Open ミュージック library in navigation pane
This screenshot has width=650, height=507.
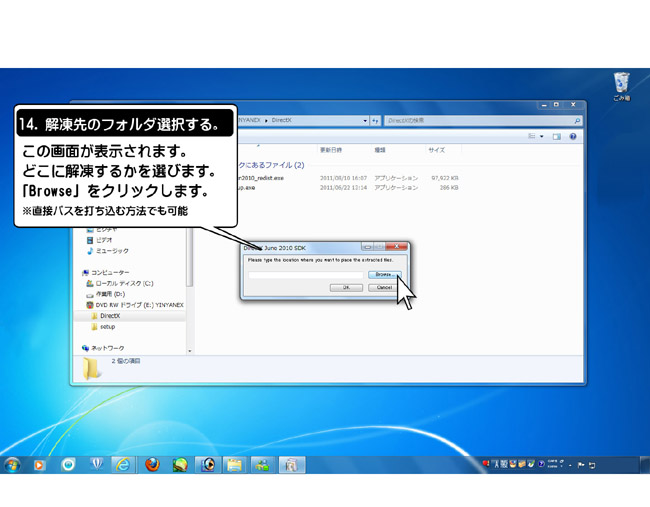pyautogui.click(x=112, y=251)
